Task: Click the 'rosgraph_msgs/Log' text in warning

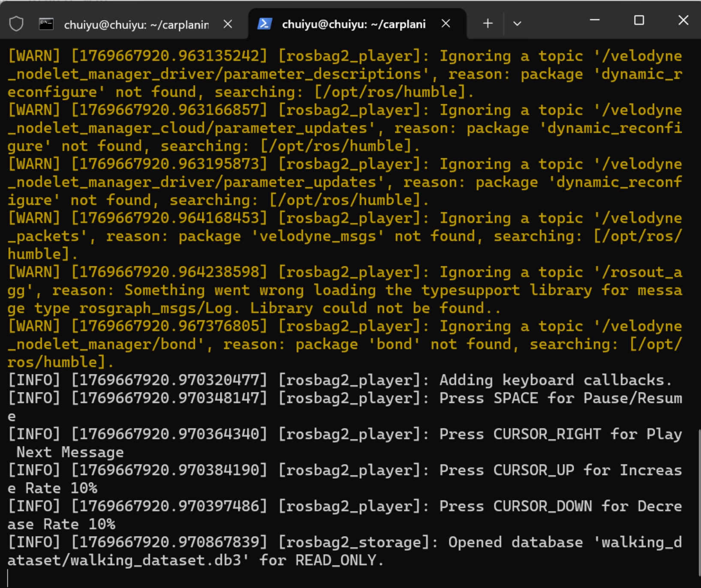Action: pos(155,308)
